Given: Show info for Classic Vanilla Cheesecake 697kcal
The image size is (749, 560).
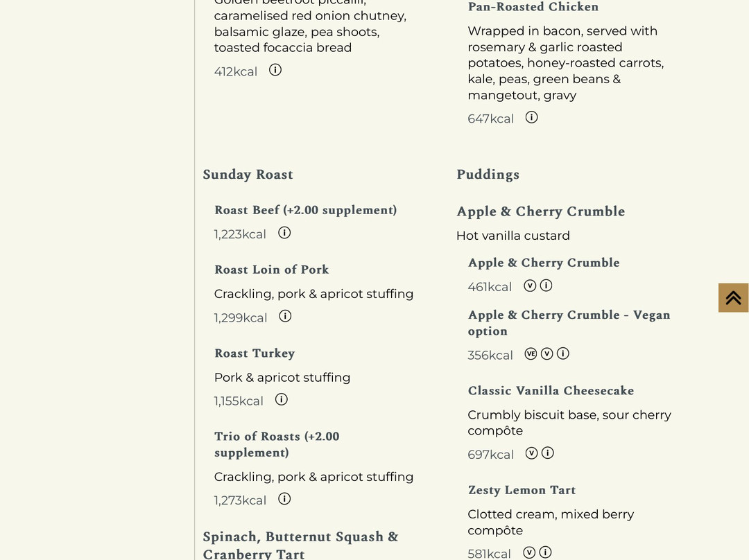Looking at the screenshot, I should click(x=548, y=453).
